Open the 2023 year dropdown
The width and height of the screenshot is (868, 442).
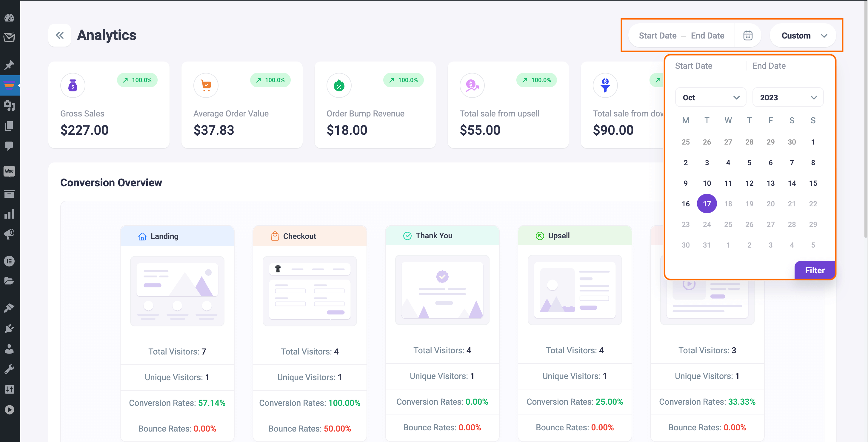pos(788,97)
